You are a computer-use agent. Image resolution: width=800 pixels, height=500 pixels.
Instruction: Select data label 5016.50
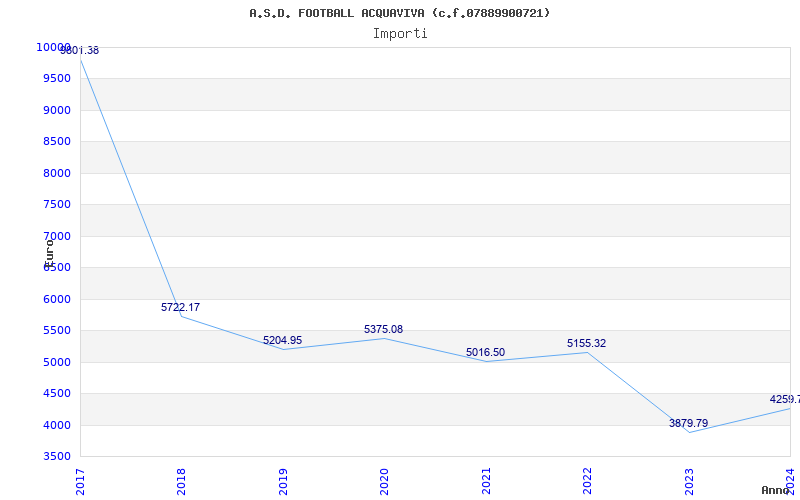point(485,353)
